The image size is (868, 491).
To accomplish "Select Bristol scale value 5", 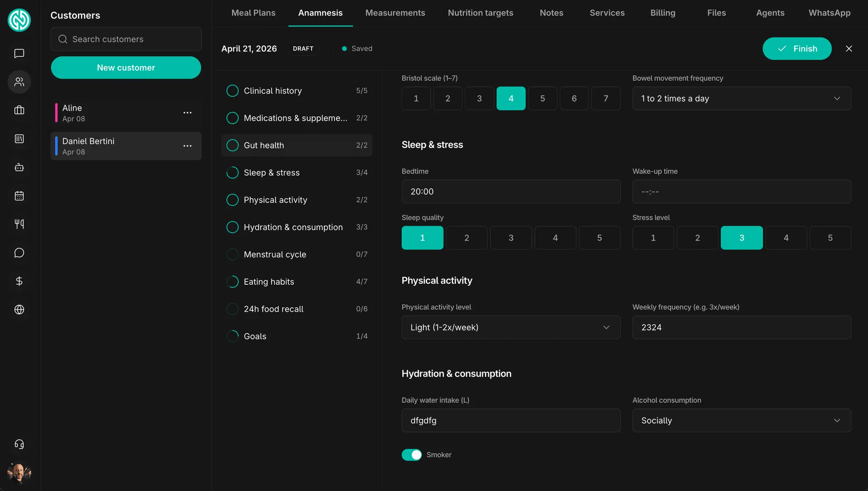I will (x=542, y=98).
